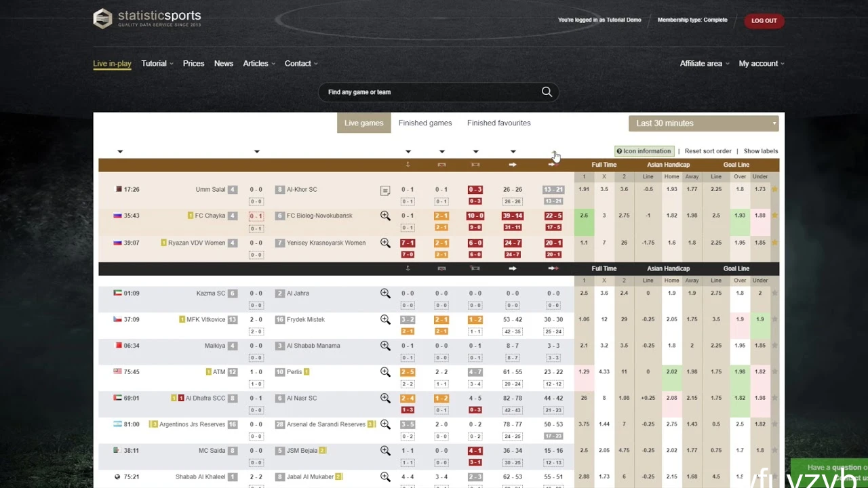The width and height of the screenshot is (868, 488).
Task: Click the Statistic Sports logo
Action: click(x=147, y=18)
